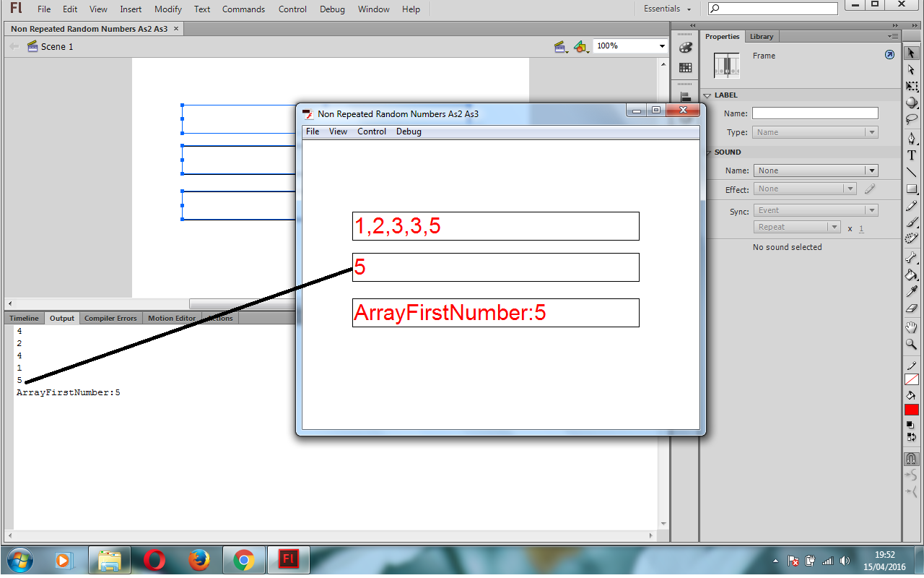Open the stage zoom 100% dropdown
Image resolution: width=924 pixels, height=578 pixels.
pyautogui.click(x=663, y=46)
